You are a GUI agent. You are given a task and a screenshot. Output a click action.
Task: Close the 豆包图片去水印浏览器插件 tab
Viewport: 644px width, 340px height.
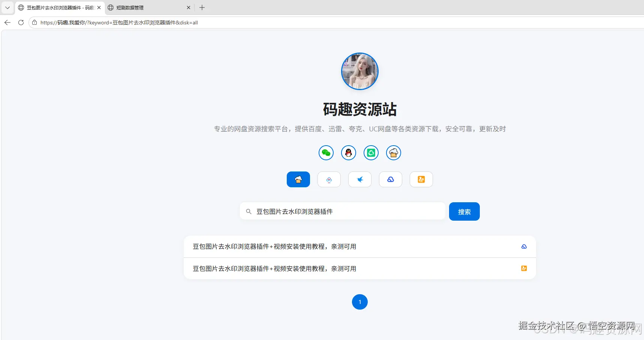pos(99,8)
